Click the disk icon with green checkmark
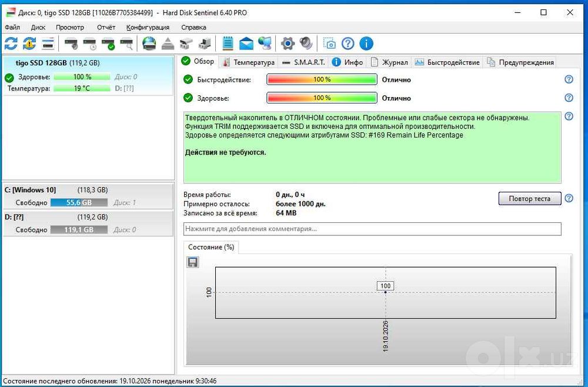Viewport: 588px width, 387px height. coord(108,44)
